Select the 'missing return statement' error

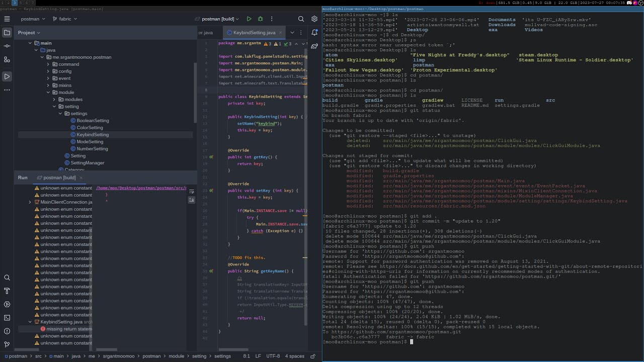pos(65,329)
